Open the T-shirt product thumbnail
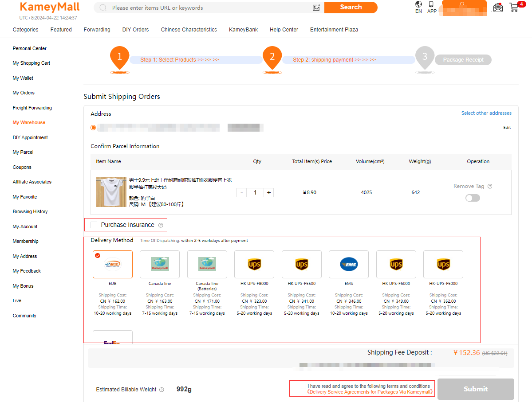 [111, 192]
